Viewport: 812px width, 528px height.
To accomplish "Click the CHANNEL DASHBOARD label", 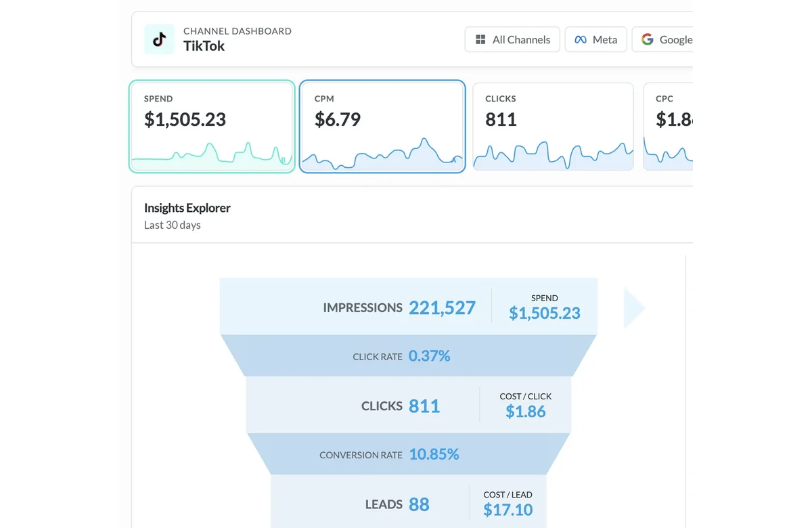I will coord(238,31).
